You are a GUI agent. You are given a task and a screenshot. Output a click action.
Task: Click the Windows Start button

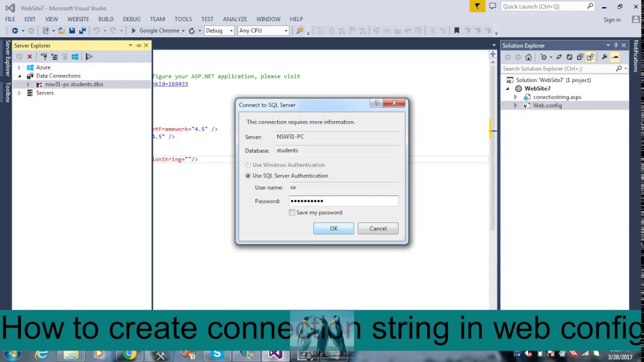click(x=13, y=355)
